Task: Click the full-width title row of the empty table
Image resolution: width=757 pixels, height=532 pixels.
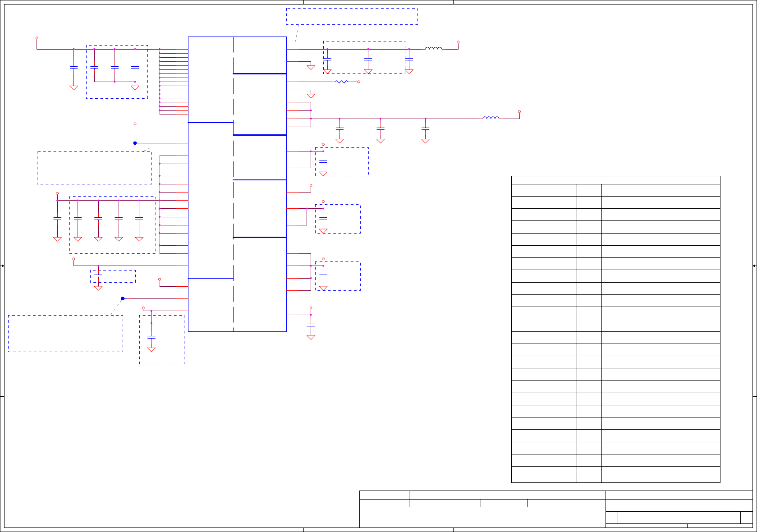Action: click(x=615, y=180)
